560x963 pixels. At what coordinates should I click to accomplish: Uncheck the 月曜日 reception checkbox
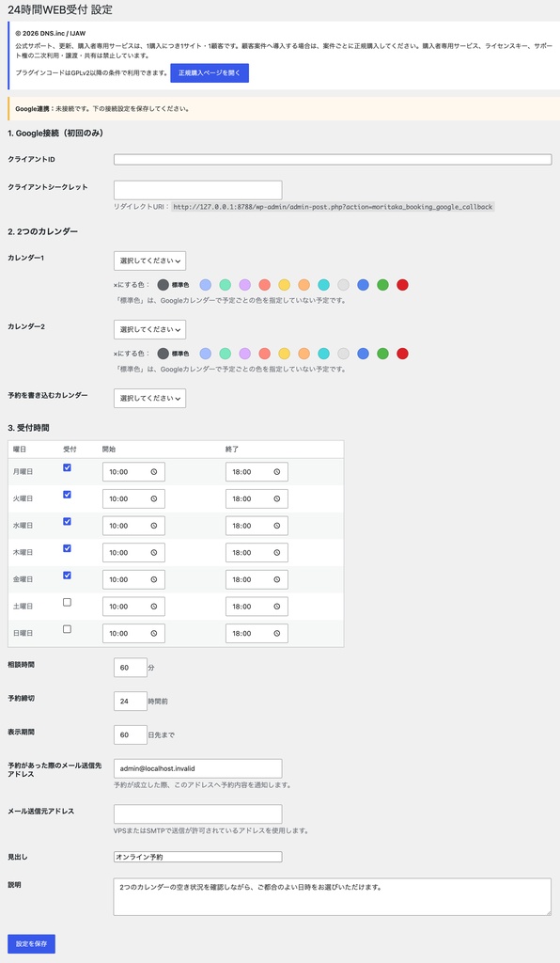pos(67,467)
